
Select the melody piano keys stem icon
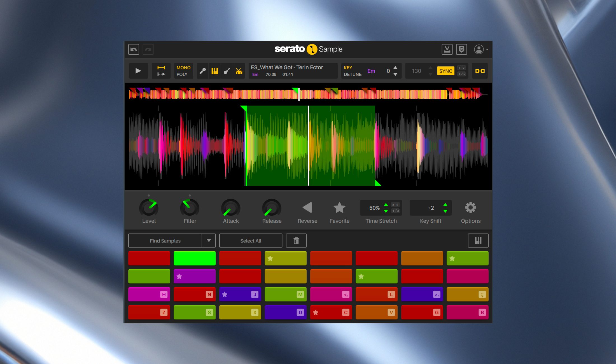pos(215,71)
